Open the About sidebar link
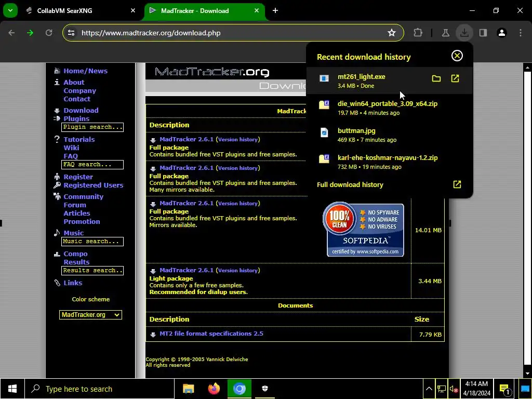 (74, 82)
